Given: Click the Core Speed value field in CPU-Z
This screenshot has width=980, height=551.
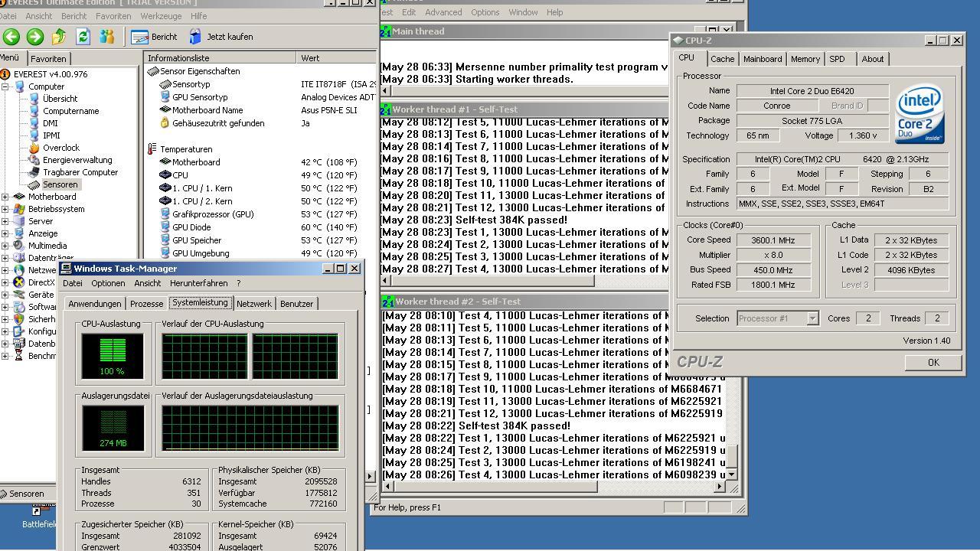Looking at the screenshot, I should 773,240.
